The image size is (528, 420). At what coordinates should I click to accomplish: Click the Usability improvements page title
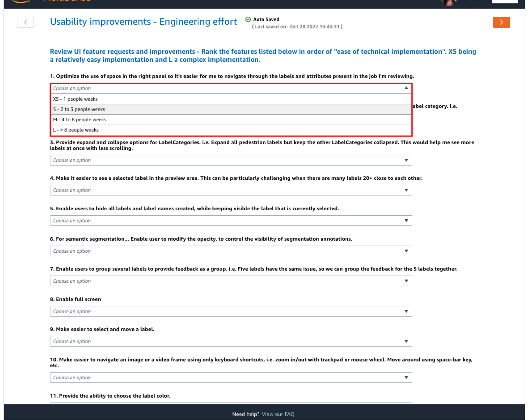coord(143,22)
